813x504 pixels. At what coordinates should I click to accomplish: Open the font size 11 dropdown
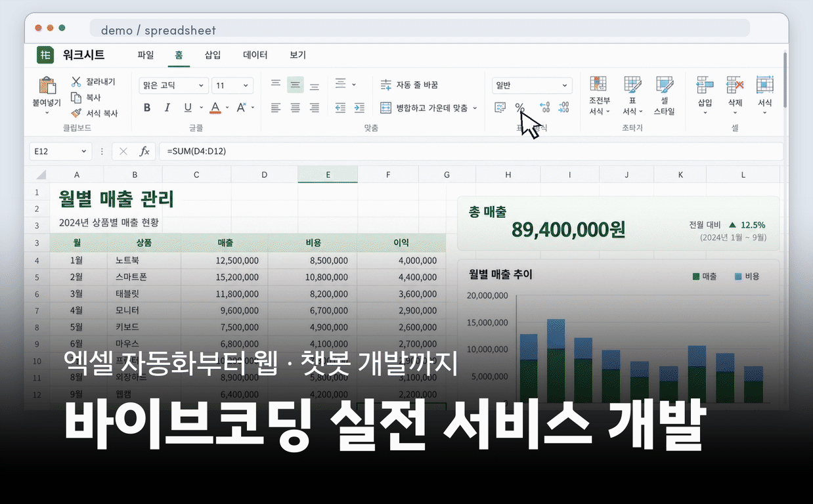click(233, 85)
